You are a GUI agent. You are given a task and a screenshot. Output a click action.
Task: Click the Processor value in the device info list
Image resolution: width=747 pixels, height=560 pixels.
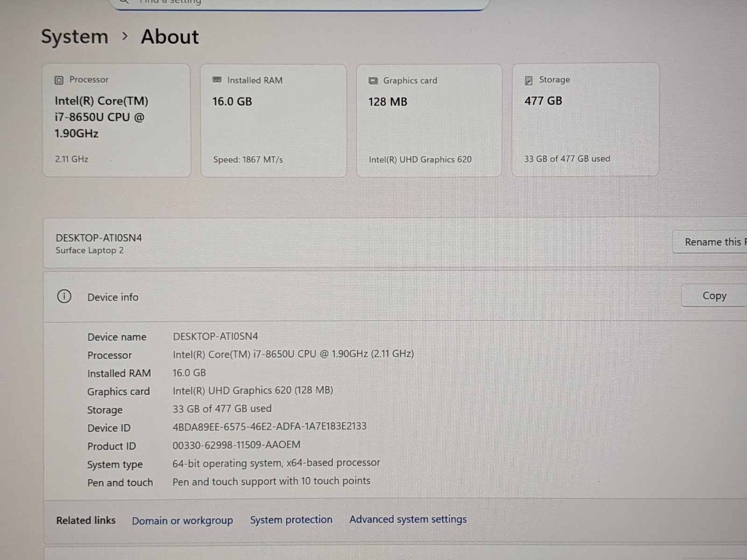(293, 354)
